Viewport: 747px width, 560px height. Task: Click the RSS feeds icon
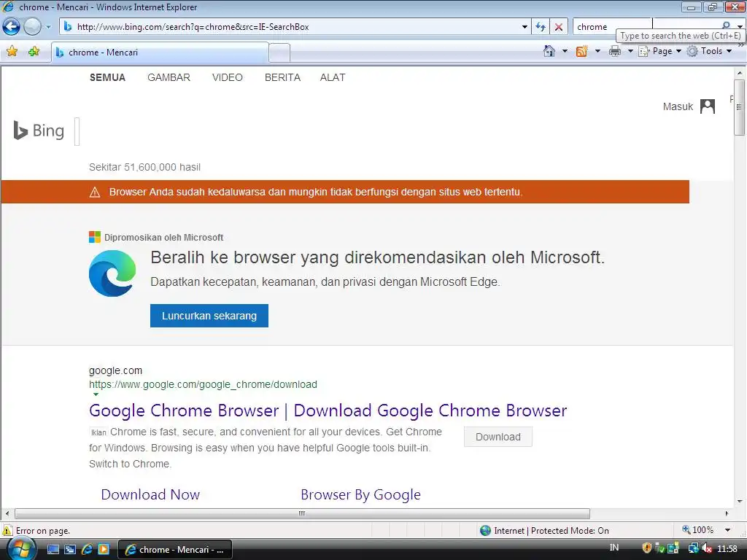tap(581, 51)
